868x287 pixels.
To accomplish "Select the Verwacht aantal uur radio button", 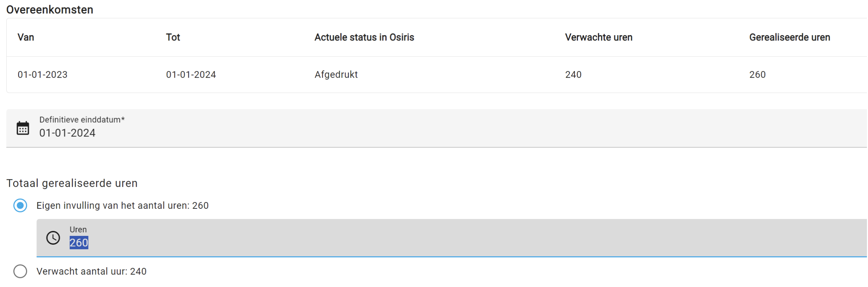I will [20, 271].
